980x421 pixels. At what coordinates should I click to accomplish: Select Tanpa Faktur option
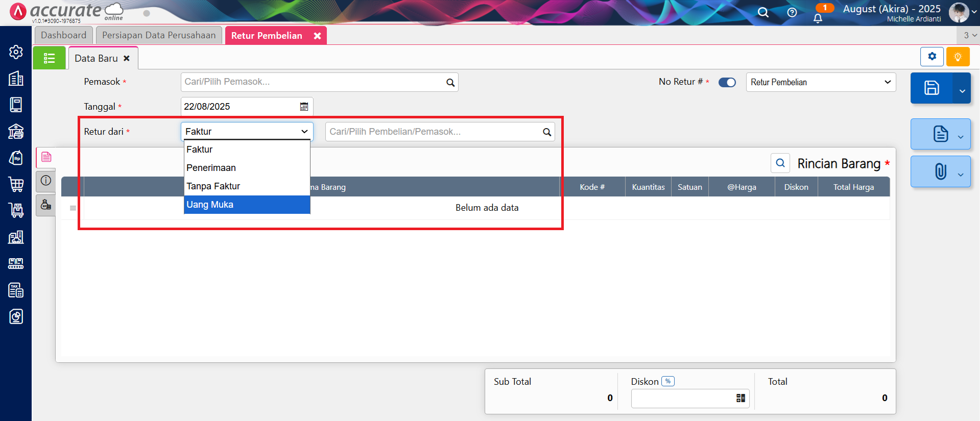tap(247, 186)
